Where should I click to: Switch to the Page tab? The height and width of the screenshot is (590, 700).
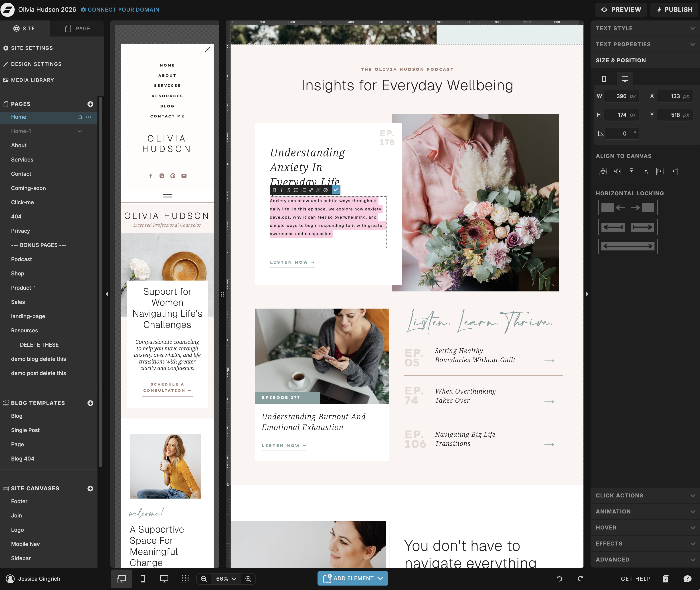point(77,28)
